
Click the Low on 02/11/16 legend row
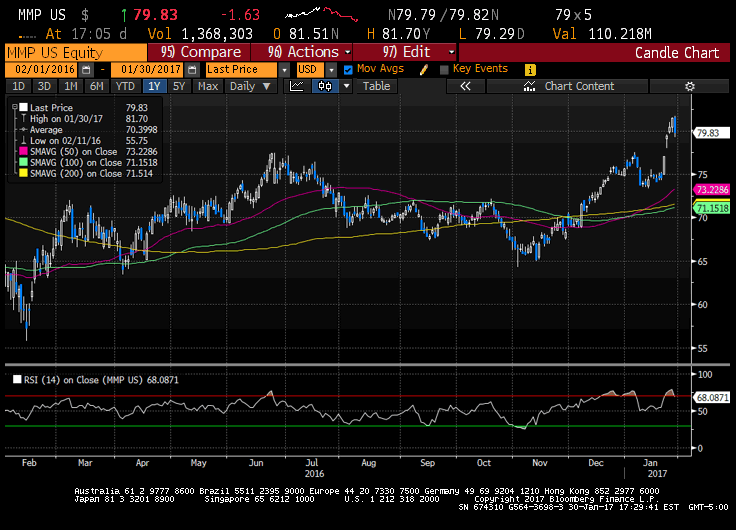(84, 140)
